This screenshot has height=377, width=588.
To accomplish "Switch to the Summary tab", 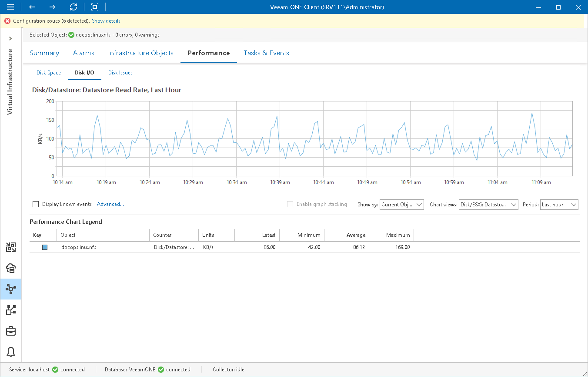I will (44, 53).
